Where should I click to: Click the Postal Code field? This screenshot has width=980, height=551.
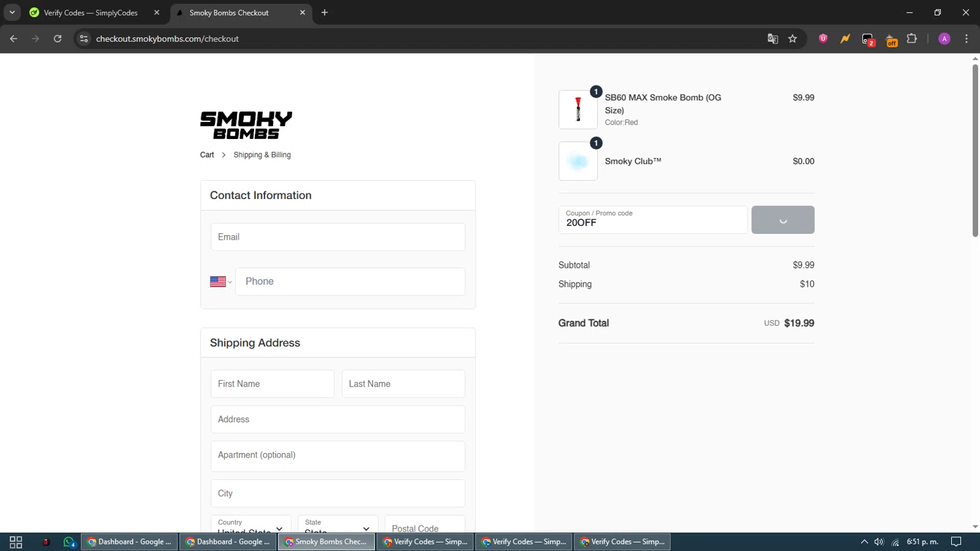click(425, 524)
